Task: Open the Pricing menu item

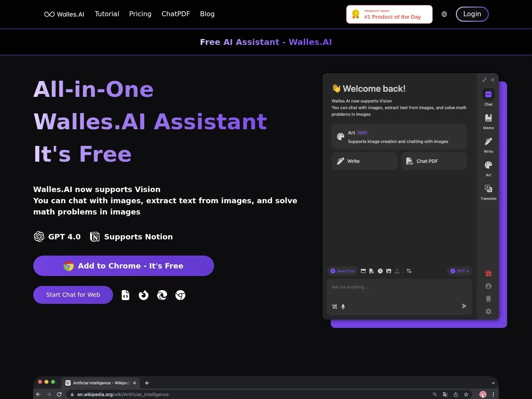Action: (140, 14)
